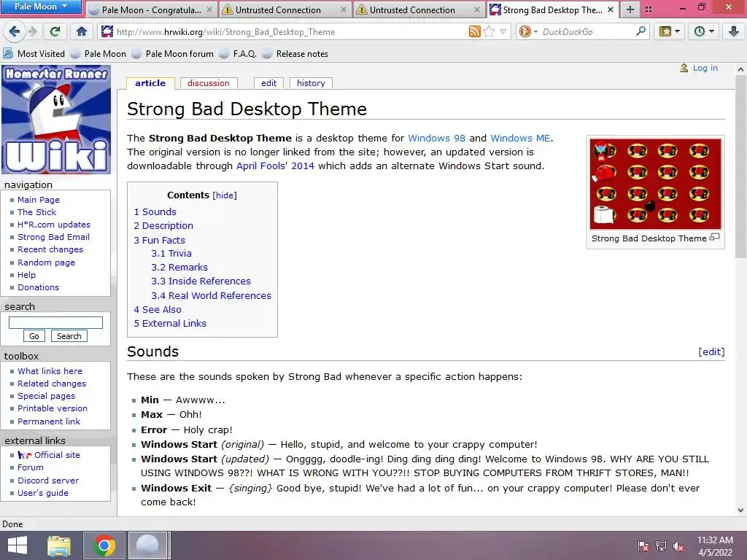
Task: Open the downloads arrow button
Action: [x=734, y=32]
